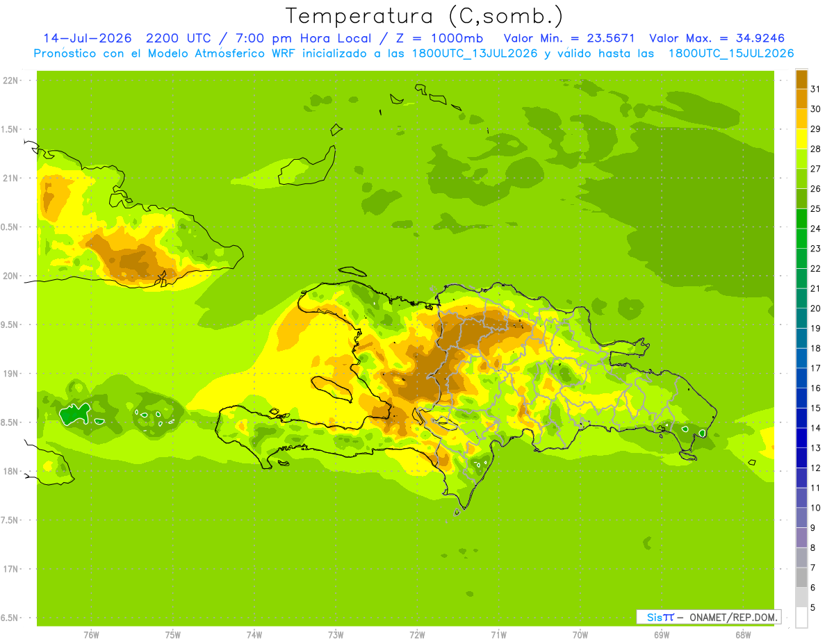Pick the white swatch at the legend bottom
This screenshot has width=834, height=644.
(x=801, y=618)
